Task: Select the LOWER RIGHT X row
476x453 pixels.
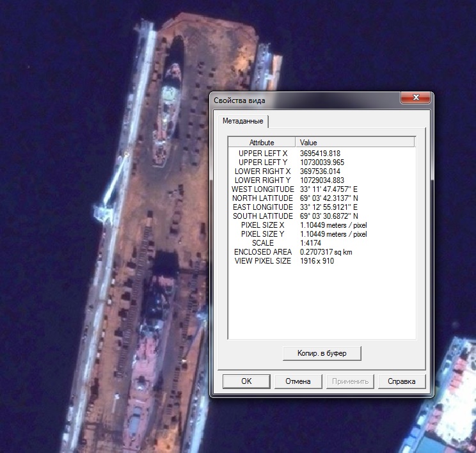Action: 263,171
